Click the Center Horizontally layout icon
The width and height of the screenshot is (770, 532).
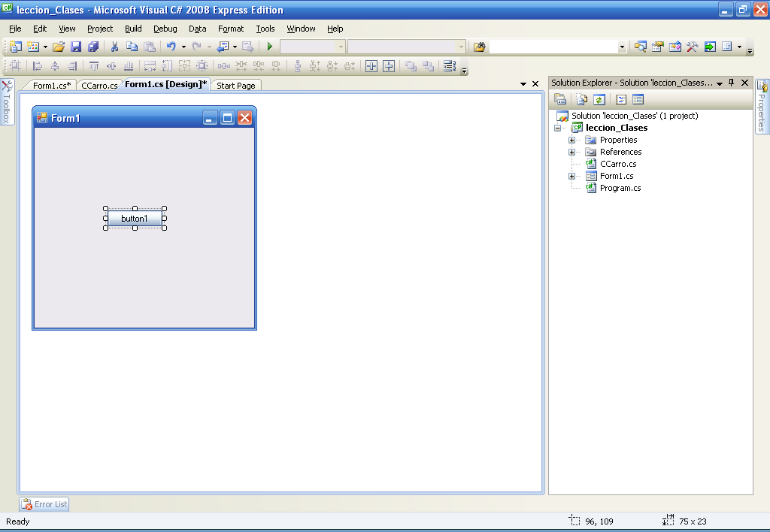pyautogui.click(x=371, y=66)
